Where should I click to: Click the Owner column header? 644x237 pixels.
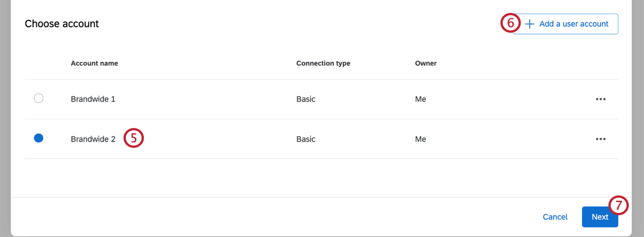tap(426, 63)
